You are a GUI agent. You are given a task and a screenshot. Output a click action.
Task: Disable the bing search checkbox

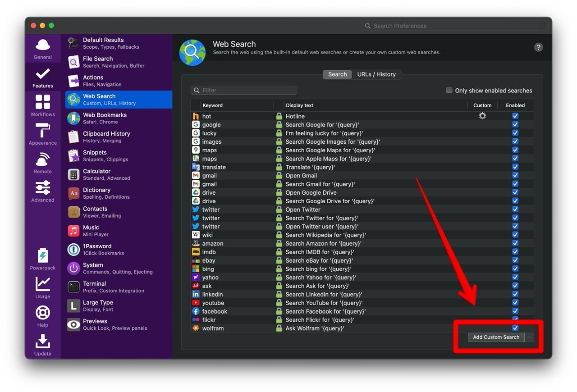coord(515,269)
